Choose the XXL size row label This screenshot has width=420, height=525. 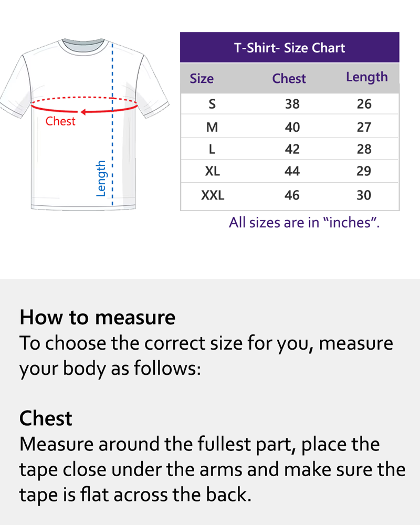212,195
